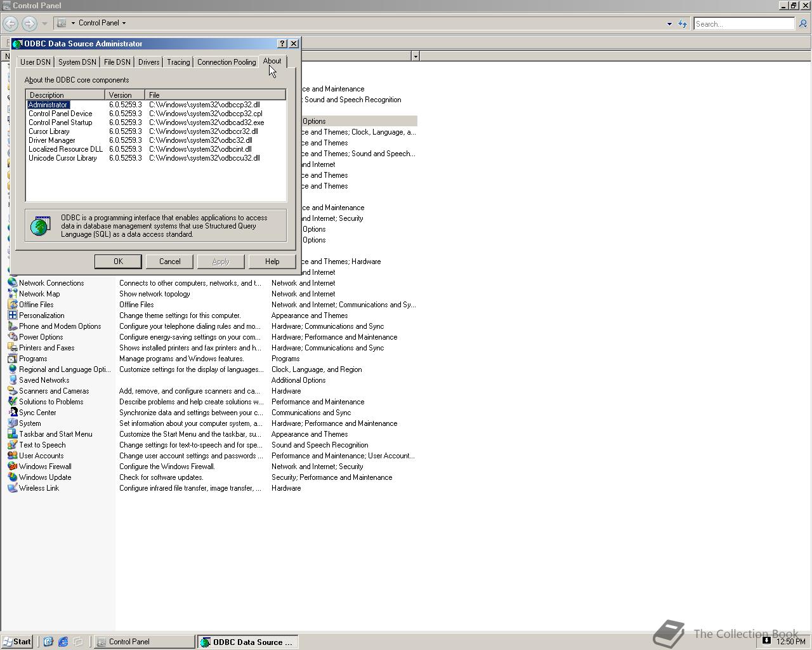
Task: Switch to the User DSN tab
Action: [x=35, y=62]
